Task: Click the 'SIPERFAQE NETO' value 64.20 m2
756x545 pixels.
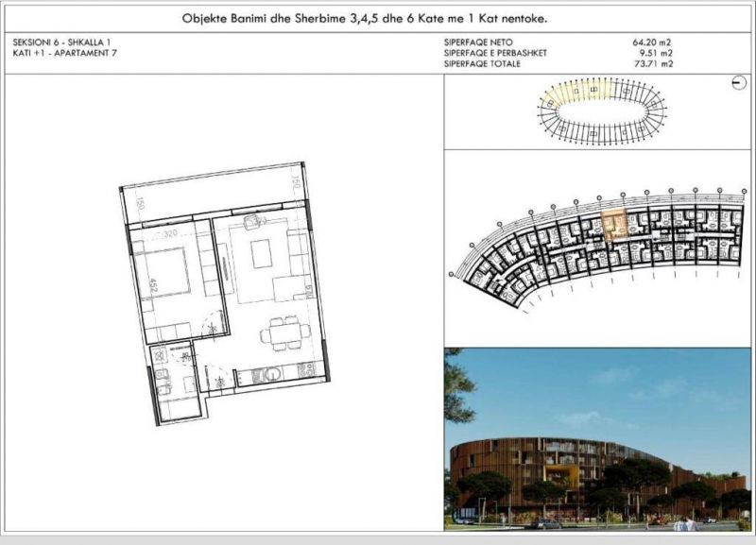Action: coord(651,43)
